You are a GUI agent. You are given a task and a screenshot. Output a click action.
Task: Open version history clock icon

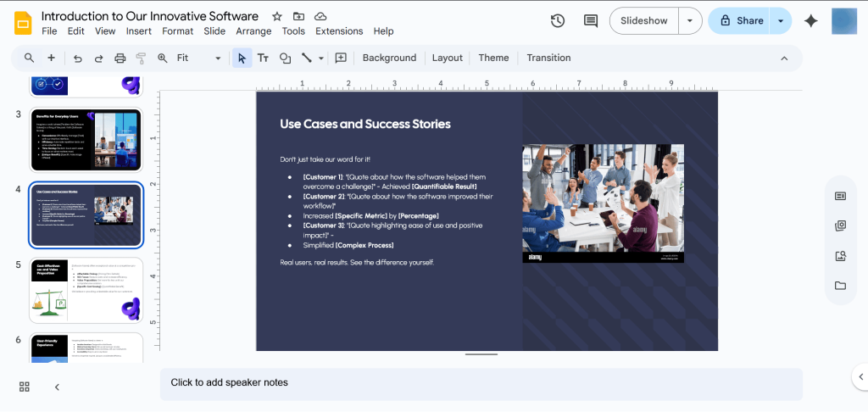pos(558,20)
